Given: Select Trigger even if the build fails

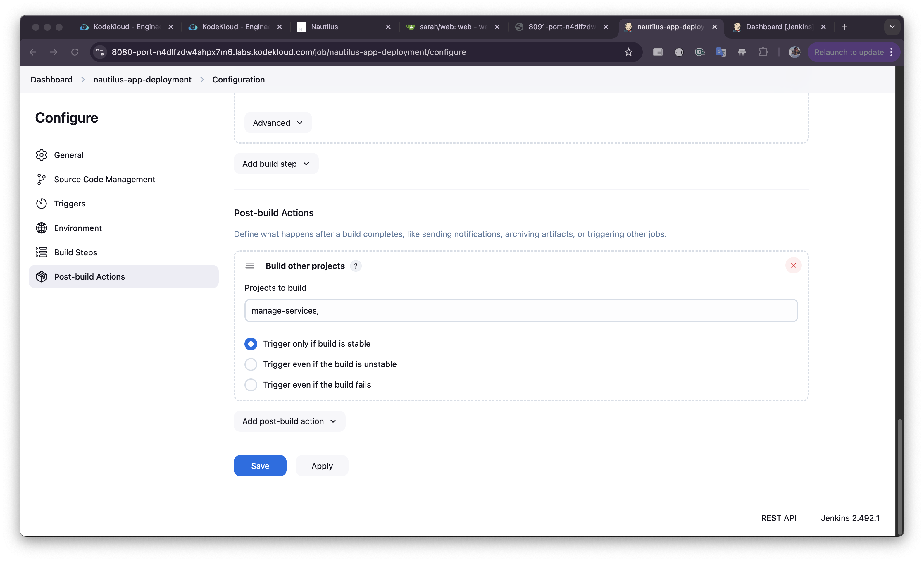Looking at the screenshot, I should 251,385.
